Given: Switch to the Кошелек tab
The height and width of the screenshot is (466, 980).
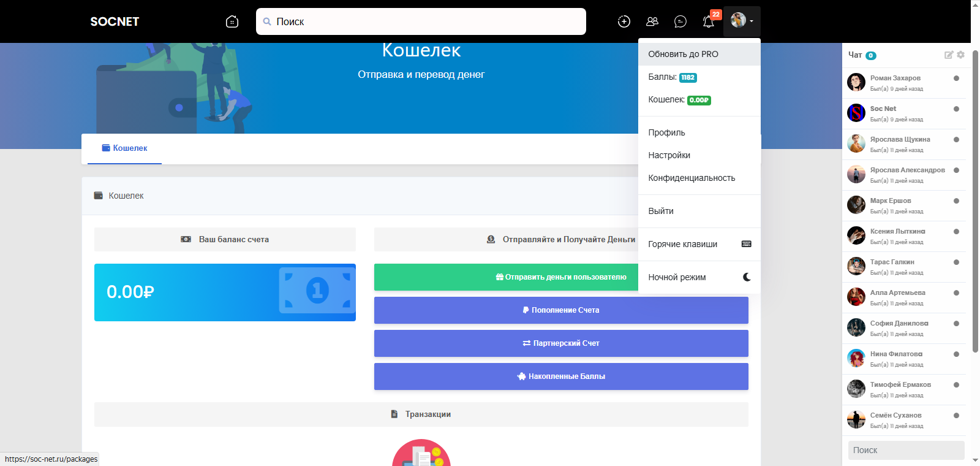Looking at the screenshot, I should [124, 148].
